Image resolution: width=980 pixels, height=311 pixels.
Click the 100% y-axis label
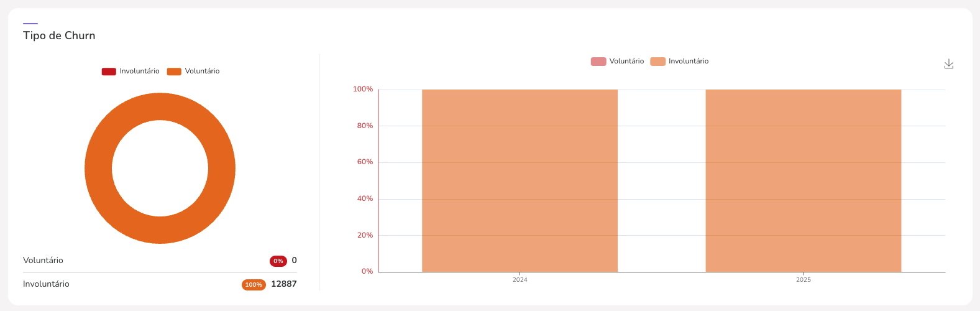363,90
